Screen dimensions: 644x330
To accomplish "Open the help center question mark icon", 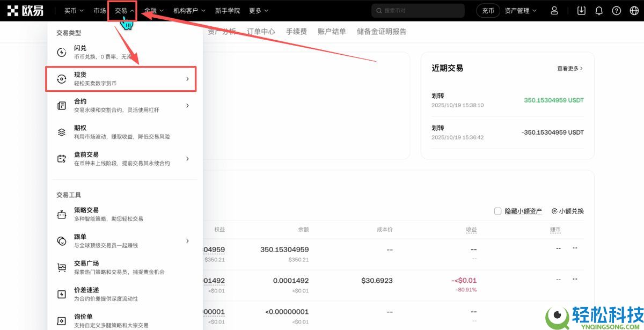I will 616,10.
